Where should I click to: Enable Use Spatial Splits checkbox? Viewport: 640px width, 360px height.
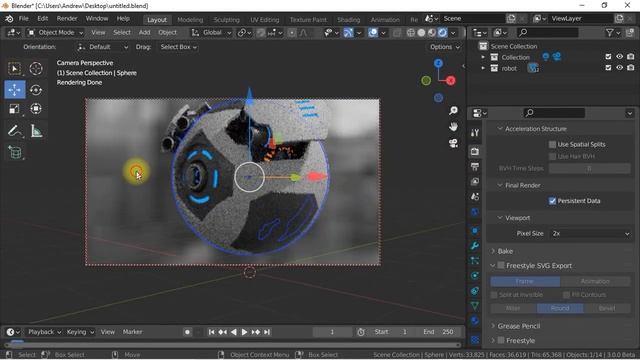tap(552, 144)
